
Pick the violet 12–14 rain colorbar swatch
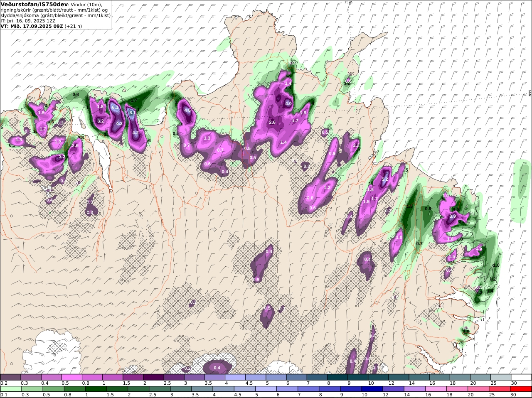(x=393, y=389)
